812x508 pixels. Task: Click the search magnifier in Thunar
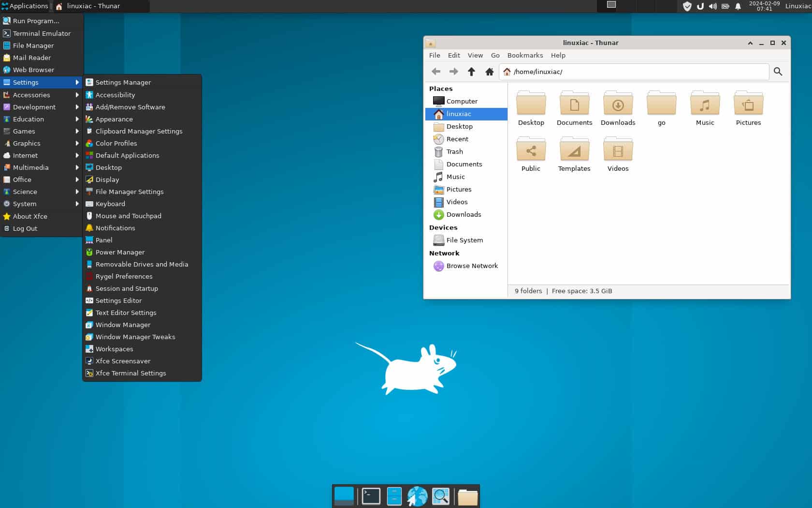(778, 71)
